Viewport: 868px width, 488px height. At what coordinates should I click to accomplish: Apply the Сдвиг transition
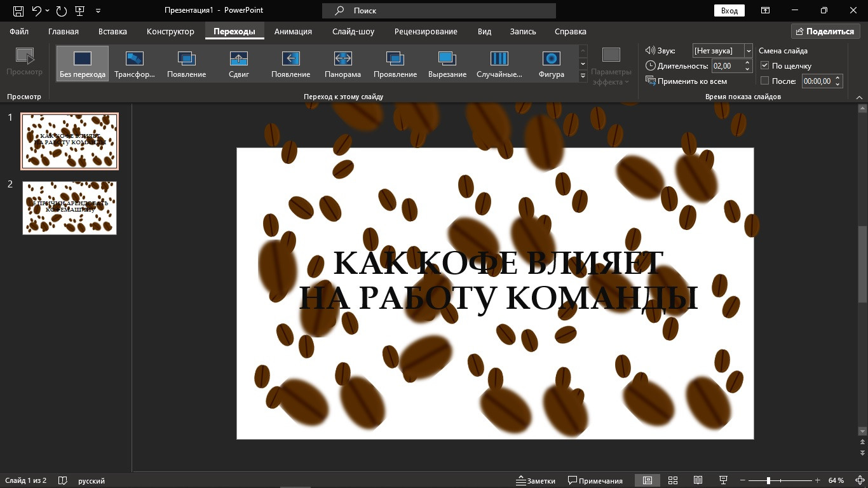click(x=238, y=59)
